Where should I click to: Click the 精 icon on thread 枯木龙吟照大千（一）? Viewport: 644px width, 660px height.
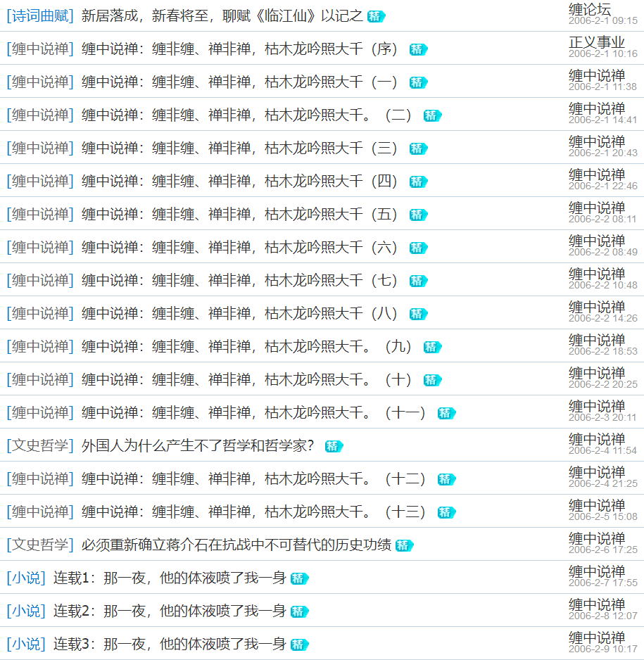point(417,82)
